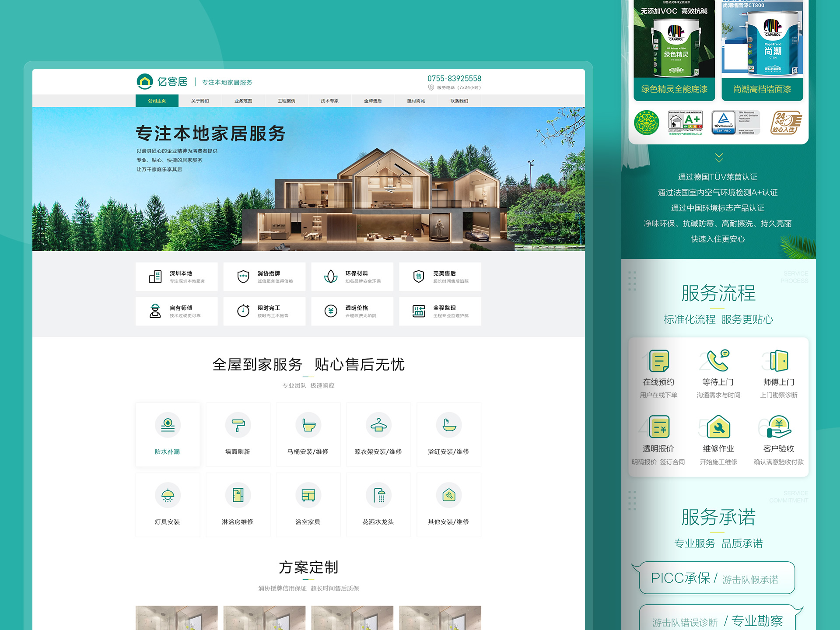
Task: Click the service phone icon near 服务电话
Action: (431, 87)
